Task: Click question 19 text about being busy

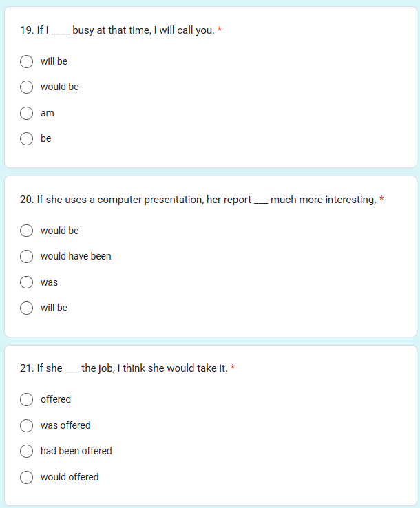Action: 117,30
